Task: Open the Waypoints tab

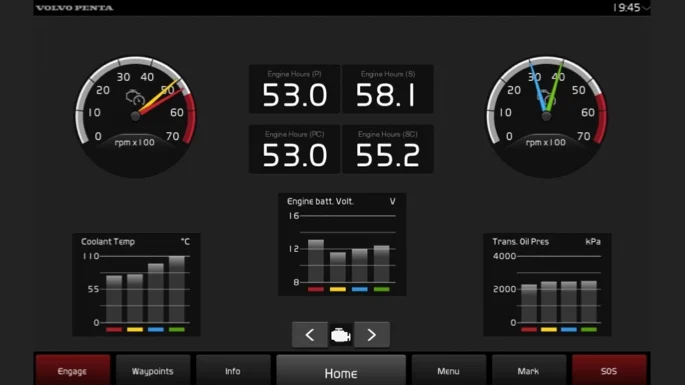Action: [x=153, y=371]
